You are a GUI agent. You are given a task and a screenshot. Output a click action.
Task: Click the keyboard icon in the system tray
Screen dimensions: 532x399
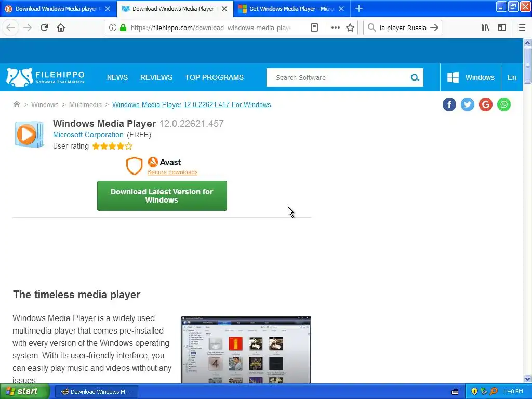click(x=455, y=392)
